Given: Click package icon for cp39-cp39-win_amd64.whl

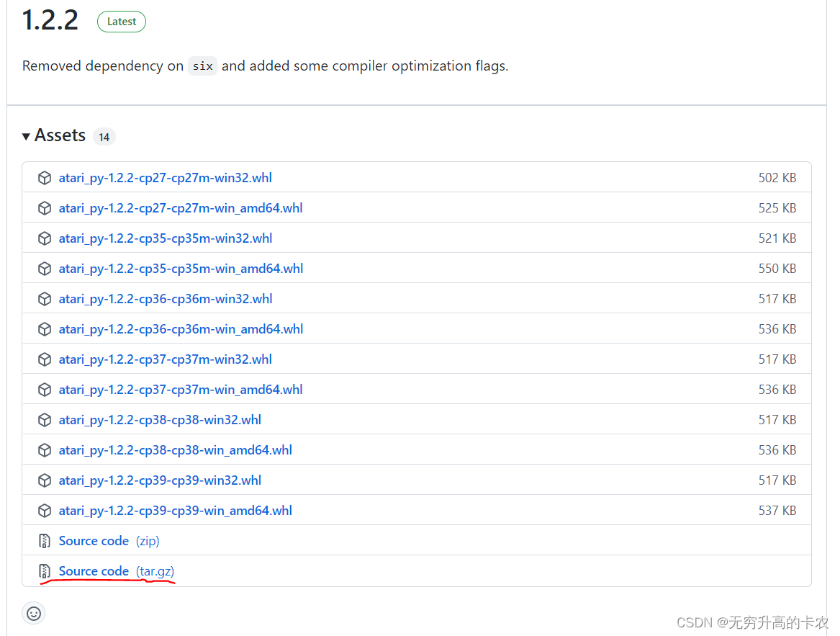Looking at the screenshot, I should click(x=45, y=511).
